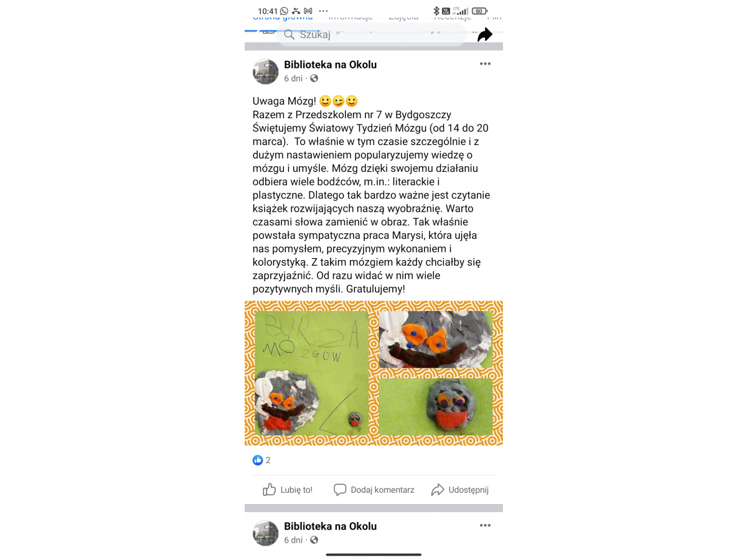
Task: Open the left artwork photo with the BURZA MÓZGÓW title
Action: click(311, 373)
